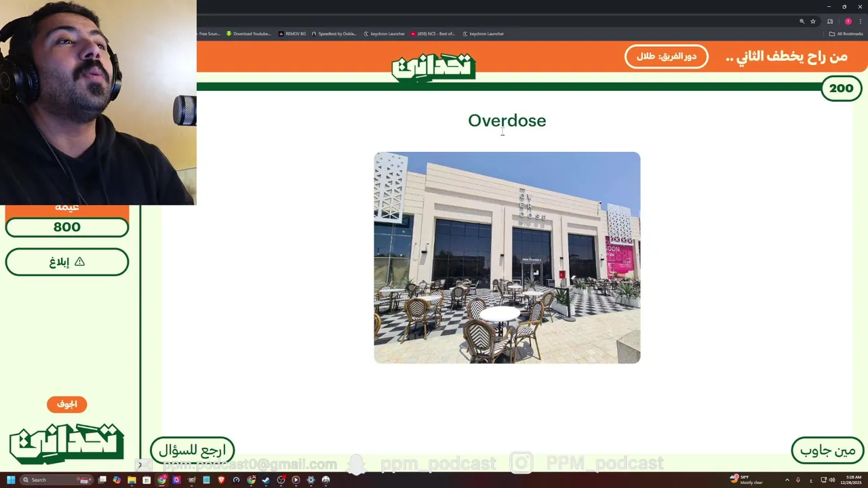The image size is (868, 488).
Task: Click the 'من راح يخطف الثاني' title text
Action: (787, 56)
